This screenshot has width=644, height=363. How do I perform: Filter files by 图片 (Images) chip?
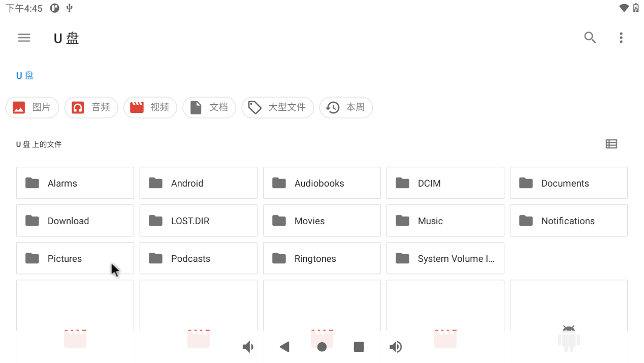click(32, 108)
